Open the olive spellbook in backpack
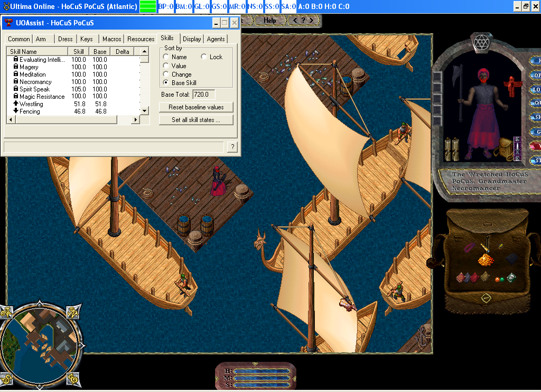Image resolution: width=541 pixels, height=392 pixels. [x=485, y=277]
